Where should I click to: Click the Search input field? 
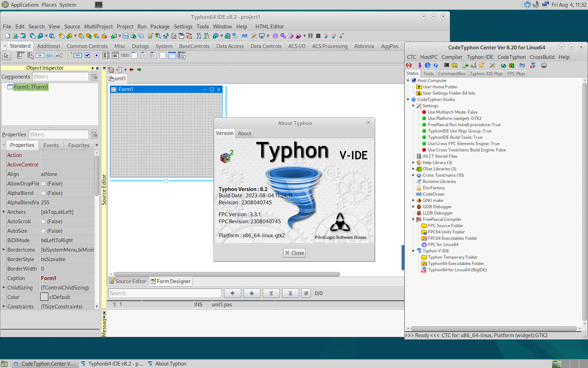click(165, 293)
